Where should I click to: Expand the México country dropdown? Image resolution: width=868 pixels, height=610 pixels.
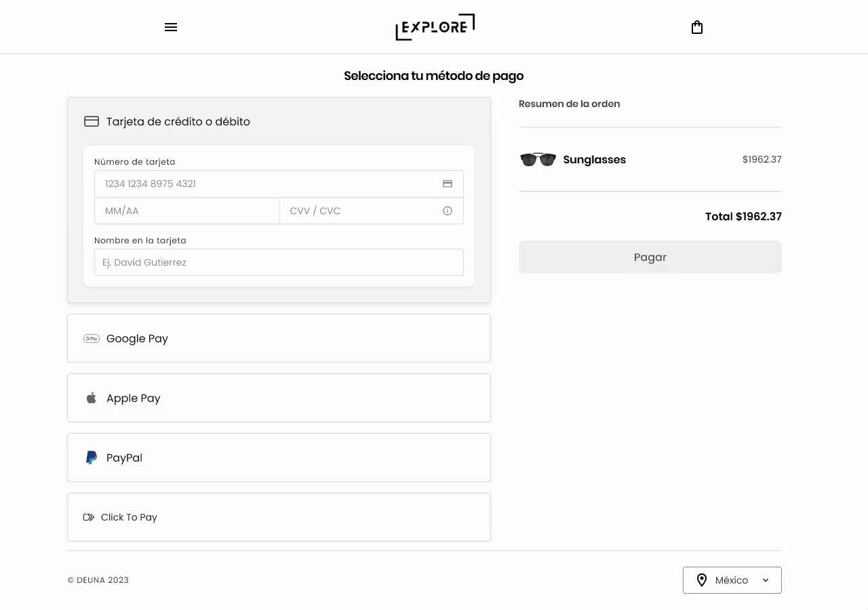point(732,580)
